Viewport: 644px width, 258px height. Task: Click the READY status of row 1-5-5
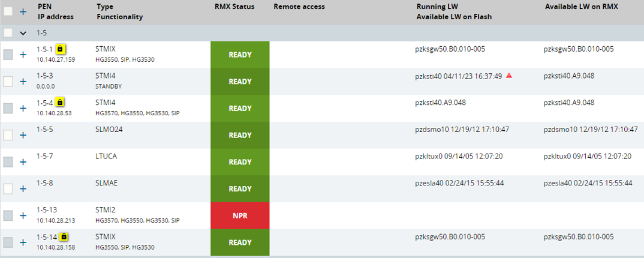tap(240, 135)
